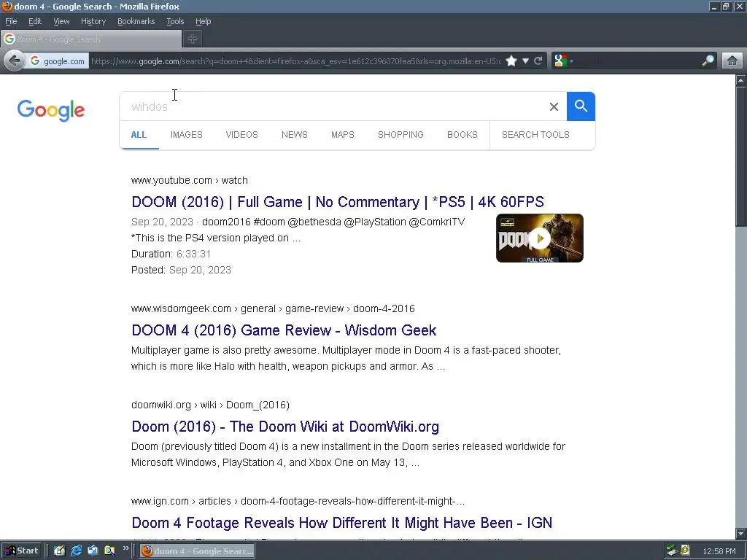Open Doom 4 Footage Reveals IGN link
This screenshot has width=747, height=560.
tap(342, 523)
